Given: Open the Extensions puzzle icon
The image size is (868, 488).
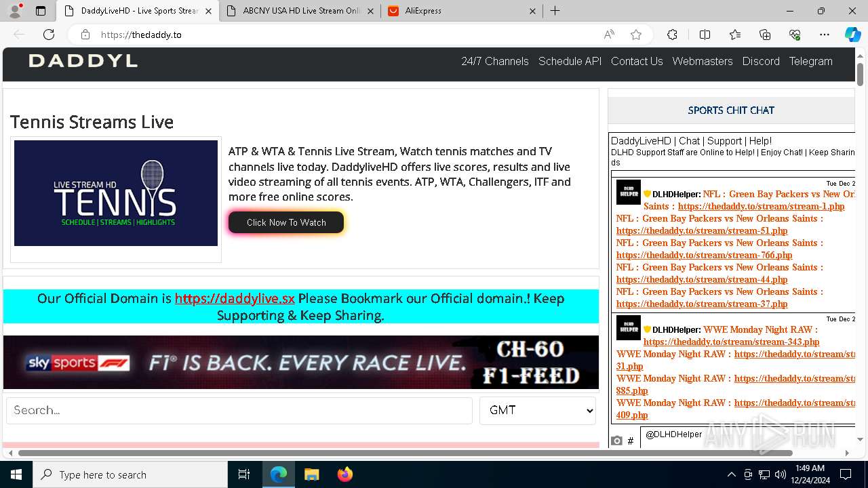Looking at the screenshot, I should [672, 35].
